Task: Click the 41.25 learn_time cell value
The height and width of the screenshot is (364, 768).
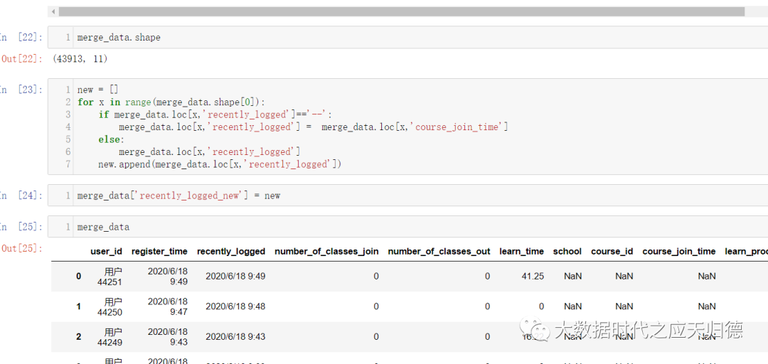Action: [x=532, y=276]
